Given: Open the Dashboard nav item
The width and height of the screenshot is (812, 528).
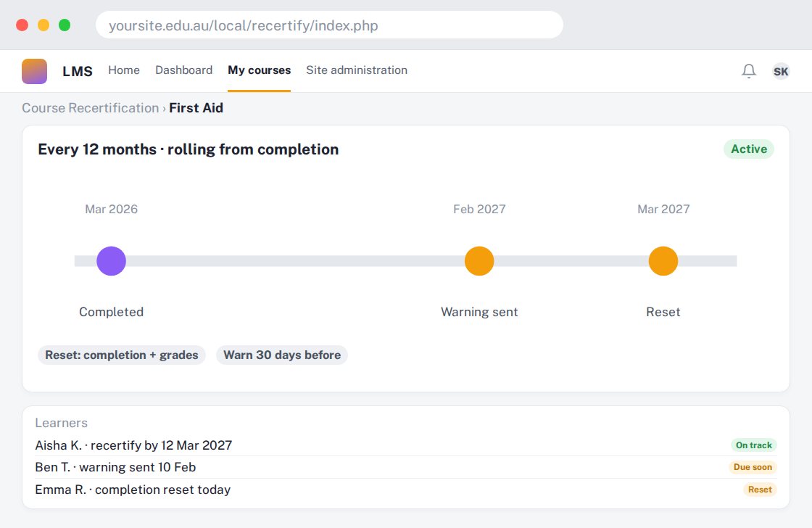Looking at the screenshot, I should click(184, 70).
